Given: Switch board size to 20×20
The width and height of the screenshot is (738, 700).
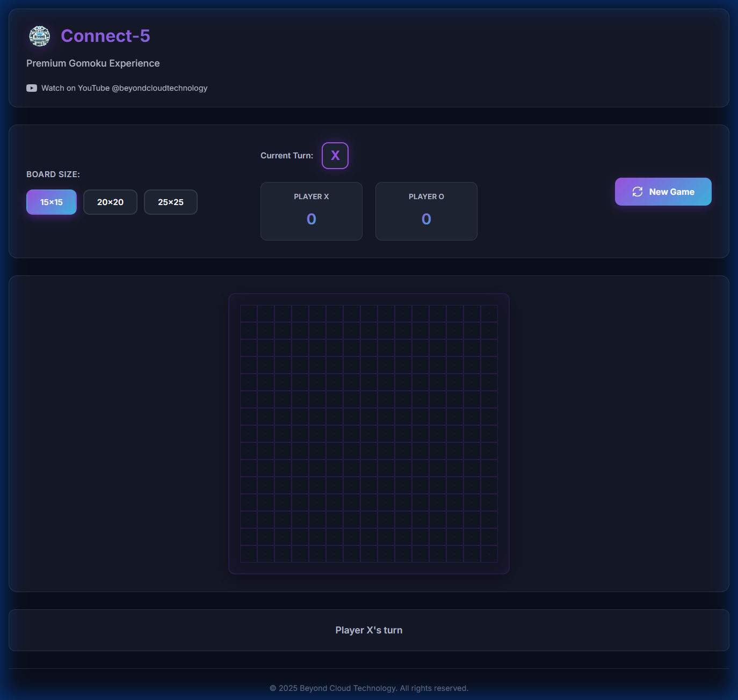Looking at the screenshot, I should coord(110,202).
